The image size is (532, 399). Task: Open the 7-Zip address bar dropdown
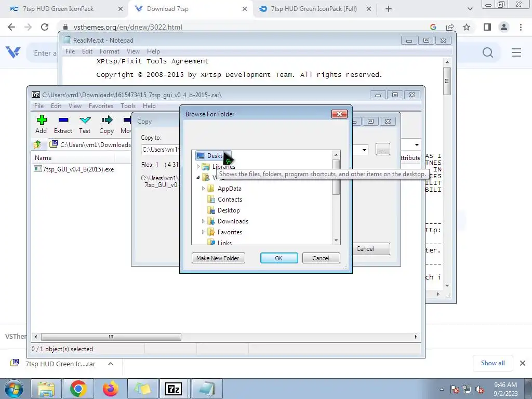[417, 145]
